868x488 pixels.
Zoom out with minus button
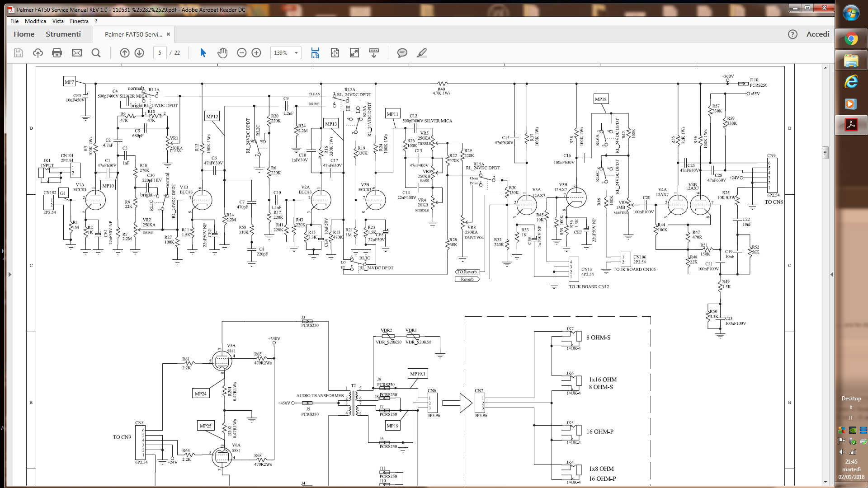click(242, 53)
